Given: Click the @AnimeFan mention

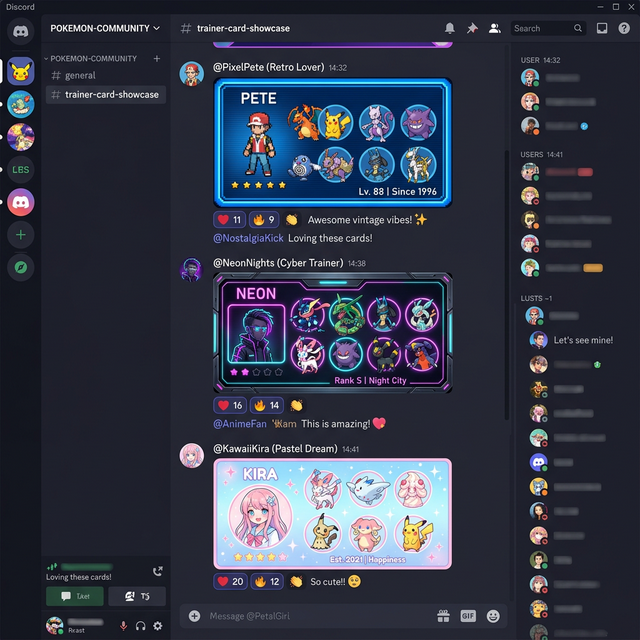Looking at the screenshot, I should click(x=240, y=424).
